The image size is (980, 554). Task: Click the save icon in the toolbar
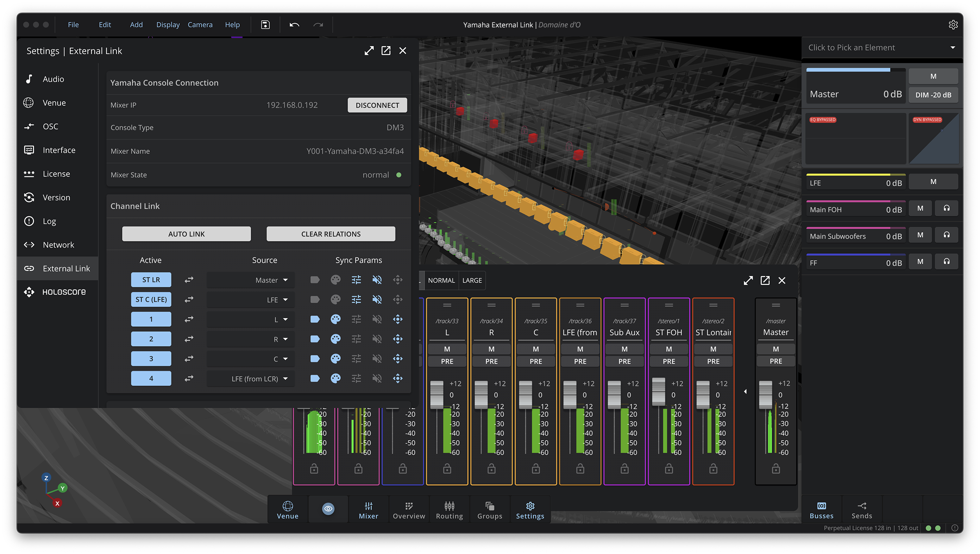coord(265,25)
